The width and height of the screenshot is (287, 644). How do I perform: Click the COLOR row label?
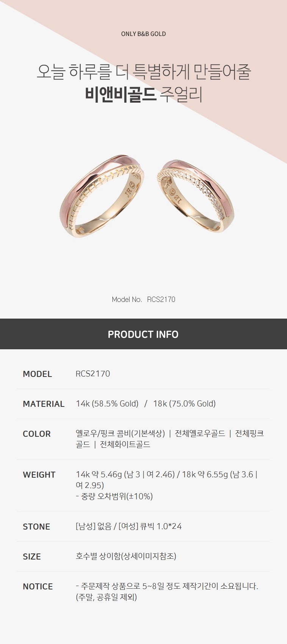[x=37, y=434]
